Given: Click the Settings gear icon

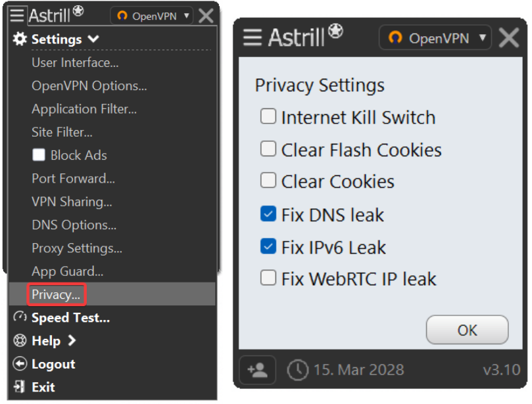Looking at the screenshot, I should tap(20, 39).
